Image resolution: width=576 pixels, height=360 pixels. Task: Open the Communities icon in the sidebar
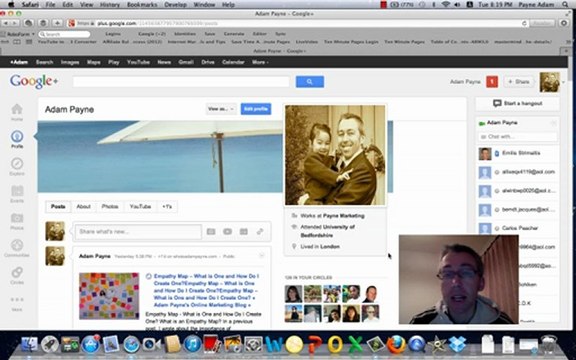[17, 245]
